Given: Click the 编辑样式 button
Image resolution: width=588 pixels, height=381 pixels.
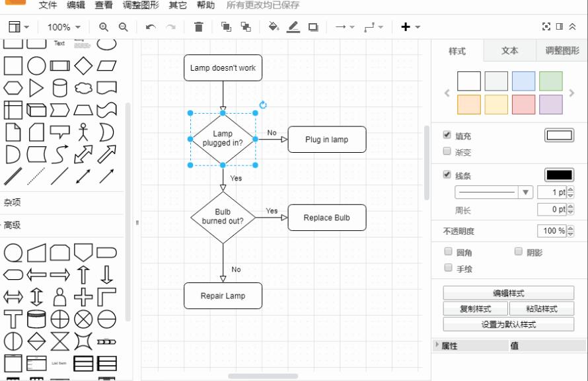Looking at the screenshot, I should (509, 293).
